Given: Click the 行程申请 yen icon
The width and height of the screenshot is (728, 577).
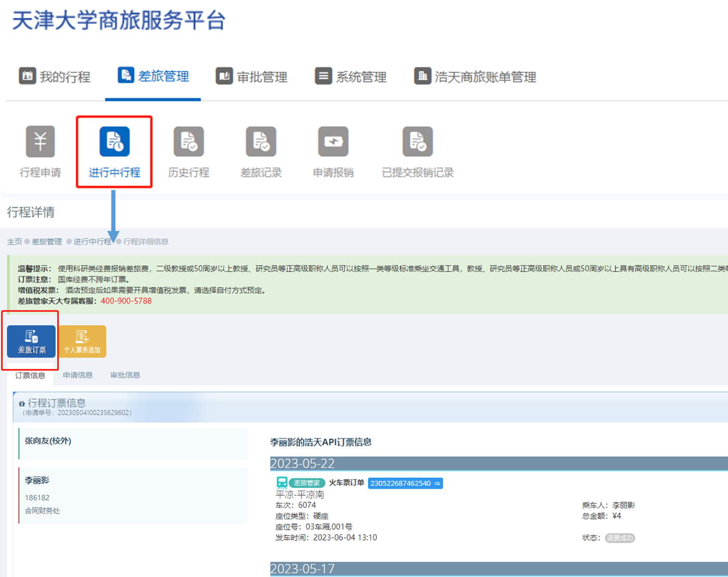Looking at the screenshot, I should coord(41,142).
